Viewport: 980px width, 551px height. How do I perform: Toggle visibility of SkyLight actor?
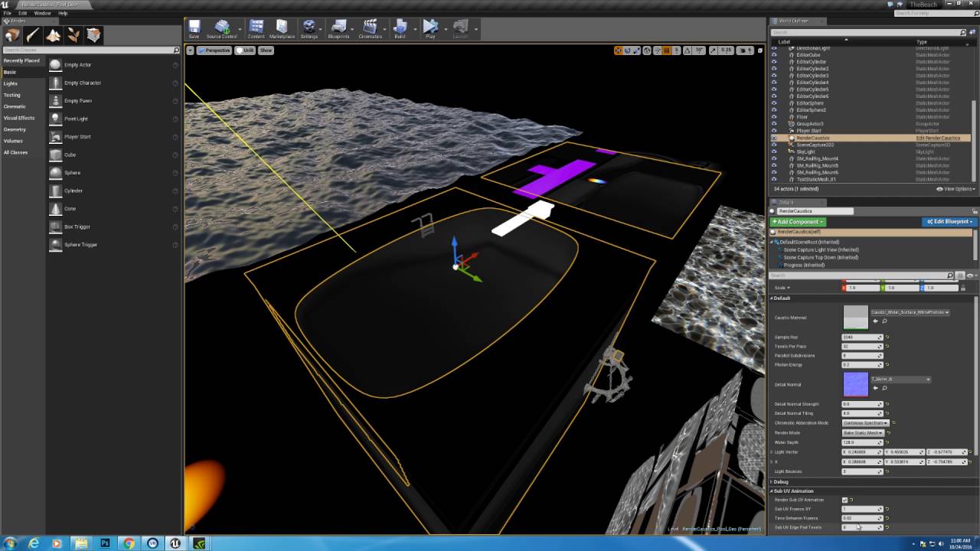pos(774,152)
